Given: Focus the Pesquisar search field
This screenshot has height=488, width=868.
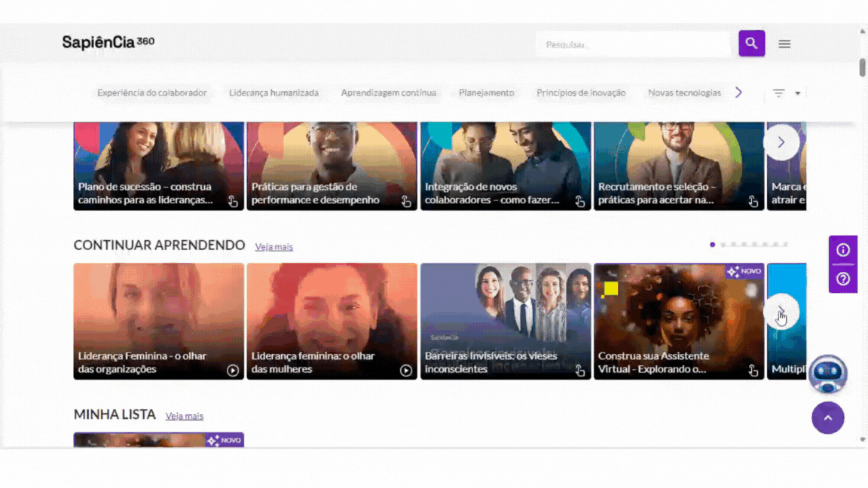Looking at the screenshot, I should coord(633,44).
